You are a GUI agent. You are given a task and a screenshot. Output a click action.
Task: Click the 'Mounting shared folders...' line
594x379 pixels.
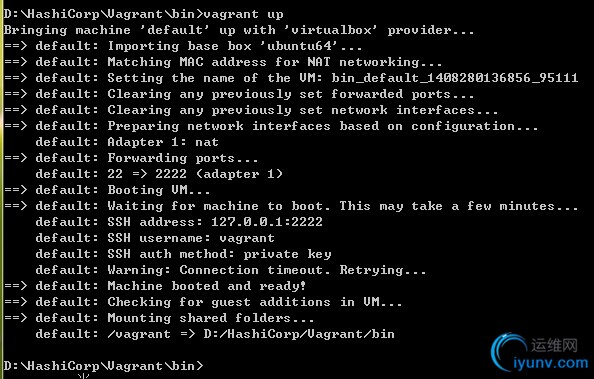159,318
